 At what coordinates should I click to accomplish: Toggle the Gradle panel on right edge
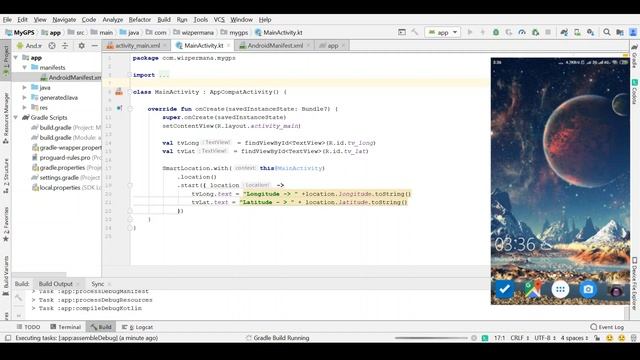[635, 56]
